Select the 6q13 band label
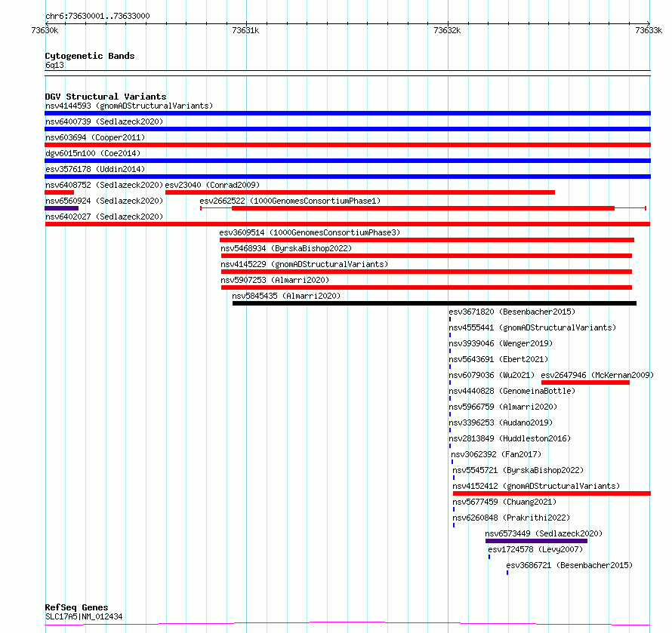 pyautogui.click(x=54, y=65)
